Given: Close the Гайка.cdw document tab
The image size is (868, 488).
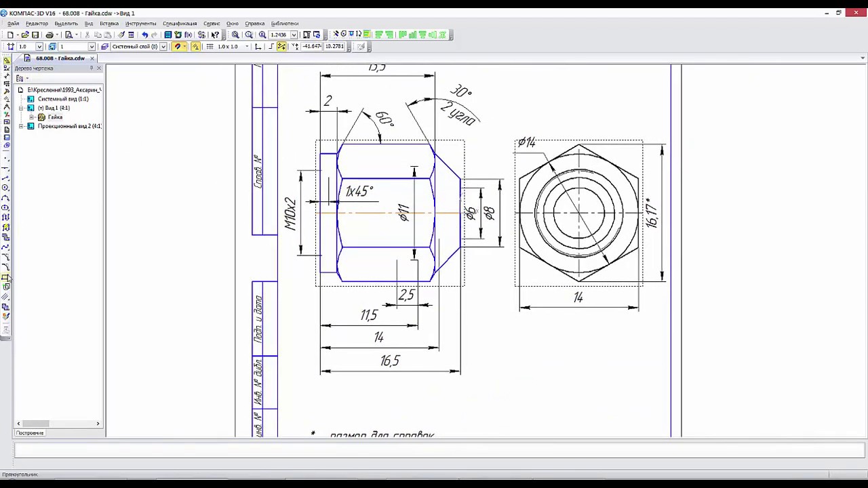Looking at the screenshot, I should 92,58.
